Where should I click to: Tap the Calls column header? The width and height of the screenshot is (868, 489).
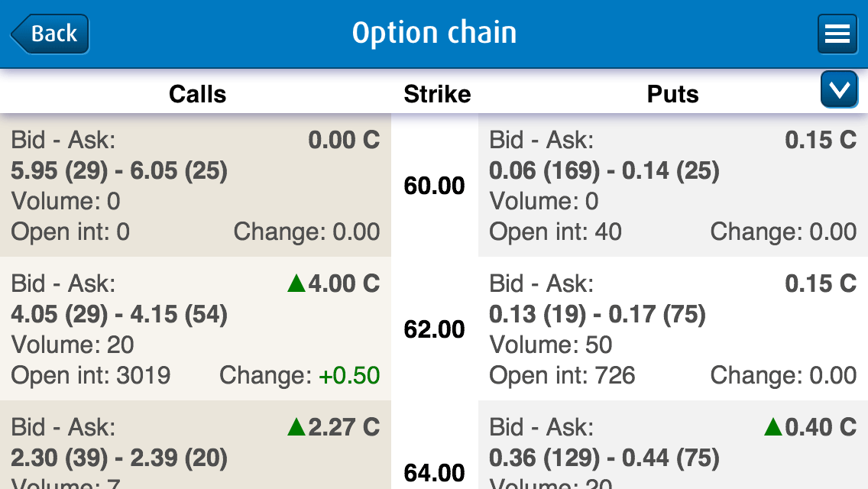pyautogui.click(x=197, y=94)
